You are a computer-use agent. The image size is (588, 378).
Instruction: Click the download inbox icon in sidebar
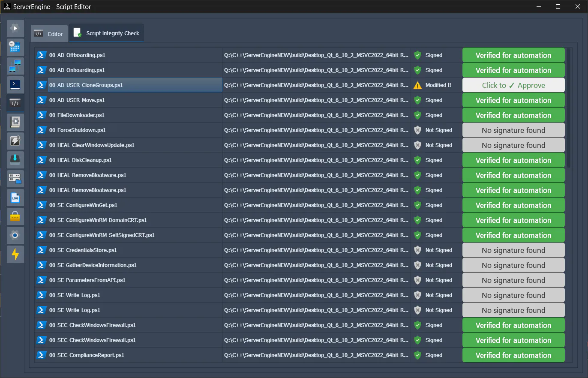(15, 159)
